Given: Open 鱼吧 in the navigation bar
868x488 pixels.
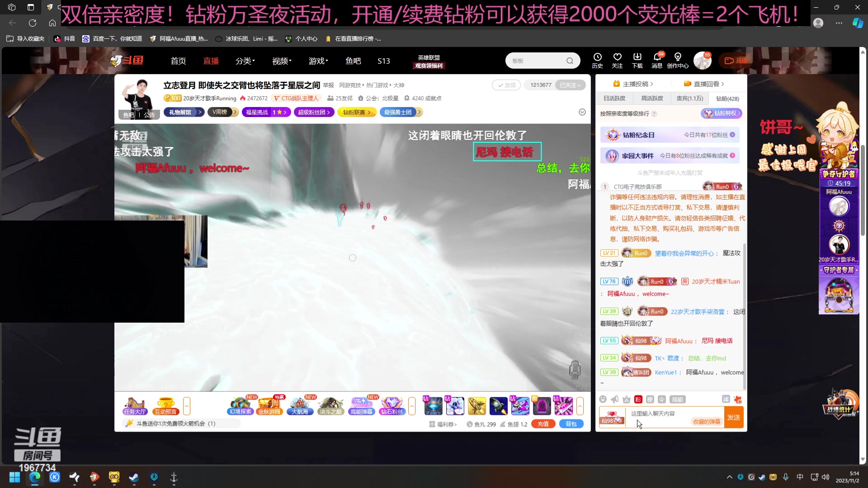Looking at the screenshot, I should pos(353,61).
